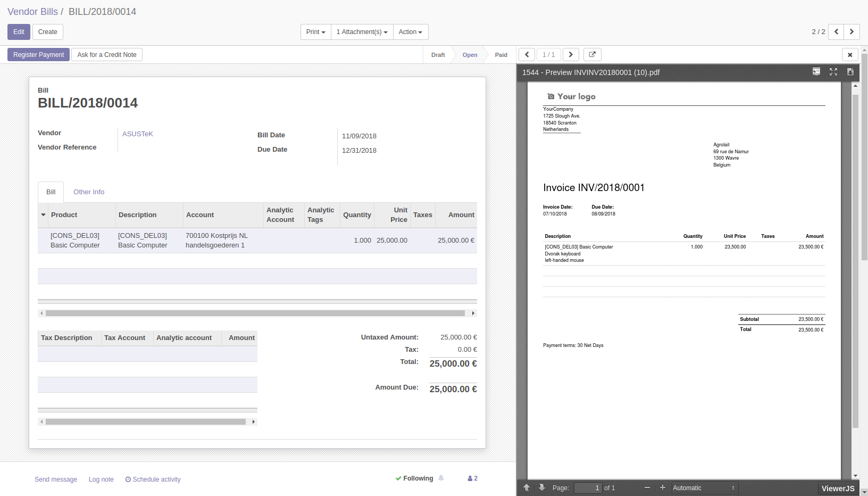Expand the Action dropdown
The width and height of the screenshot is (868, 496).
[410, 32]
